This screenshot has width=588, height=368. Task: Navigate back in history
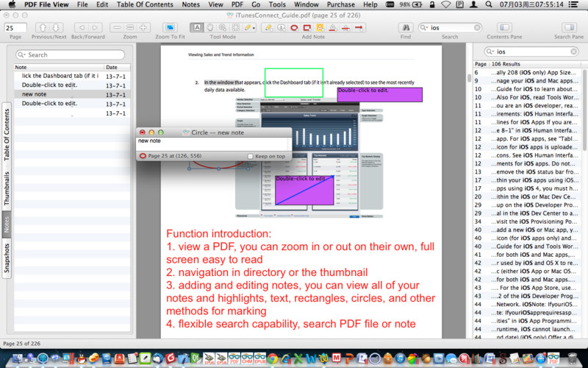[x=82, y=27]
